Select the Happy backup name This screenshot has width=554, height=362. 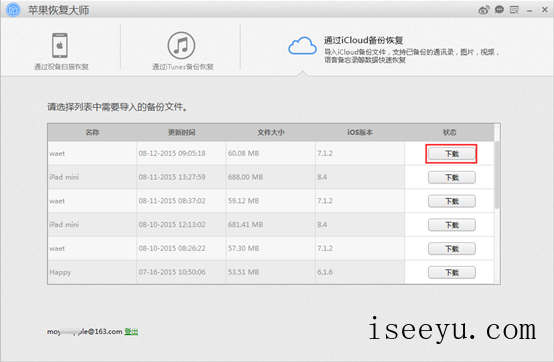[60, 273]
